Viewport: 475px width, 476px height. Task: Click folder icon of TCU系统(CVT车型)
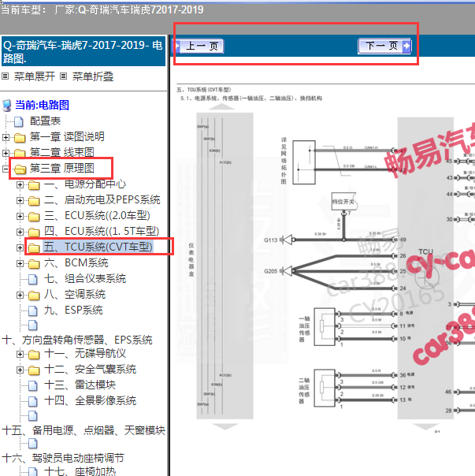(x=34, y=248)
